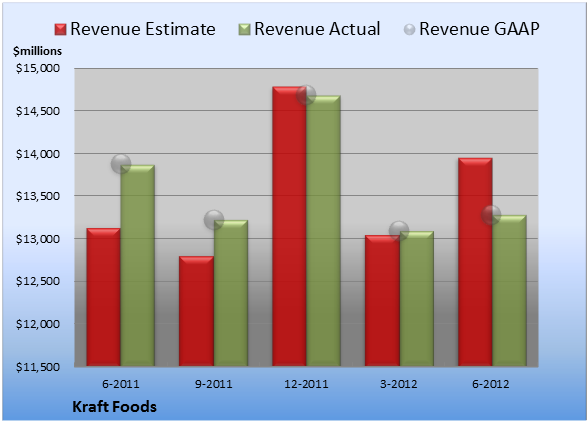This screenshot has height=422, width=588.
Task: Click the $12,500 axis value
Action: pos(38,281)
